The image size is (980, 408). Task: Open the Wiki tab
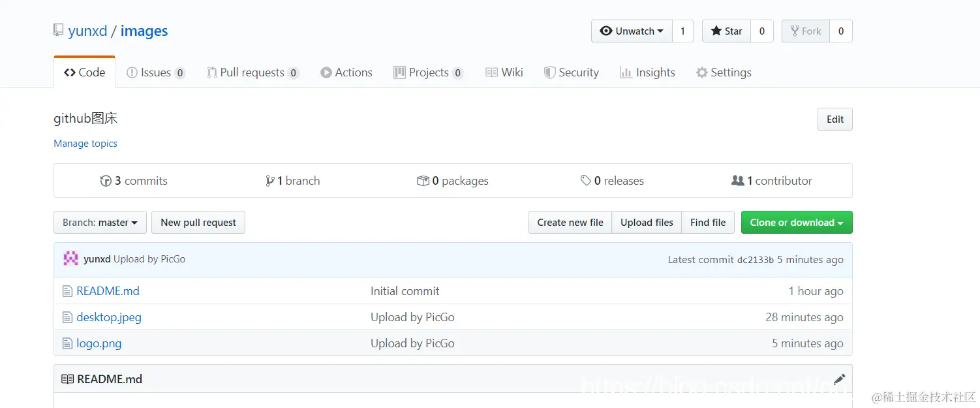point(504,72)
